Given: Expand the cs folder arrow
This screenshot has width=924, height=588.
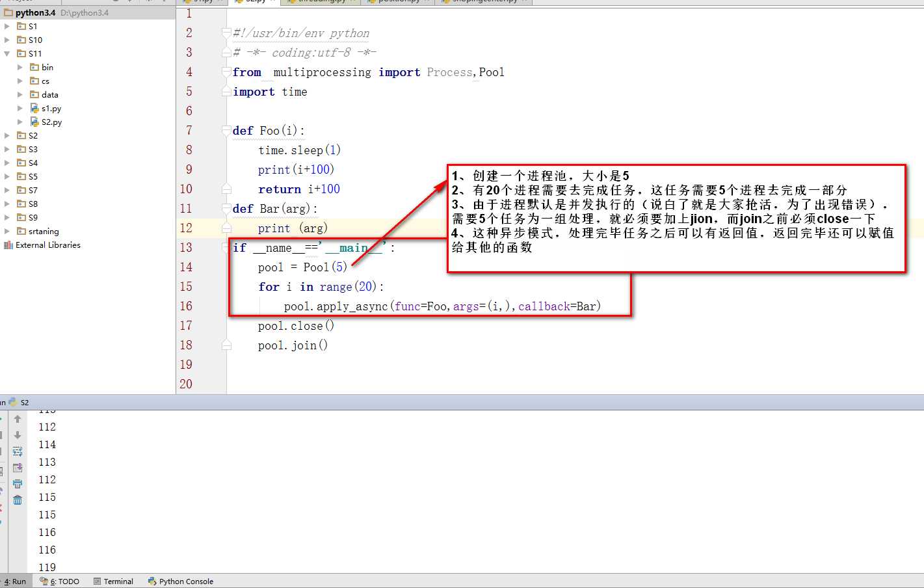Looking at the screenshot, I should pos(20,81).
